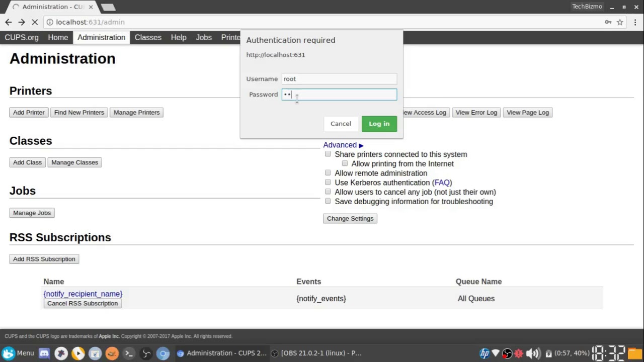Cancel the authentication dialog
Image resolution: width=644 pixels, height=362 pixels.
[341, 124]
